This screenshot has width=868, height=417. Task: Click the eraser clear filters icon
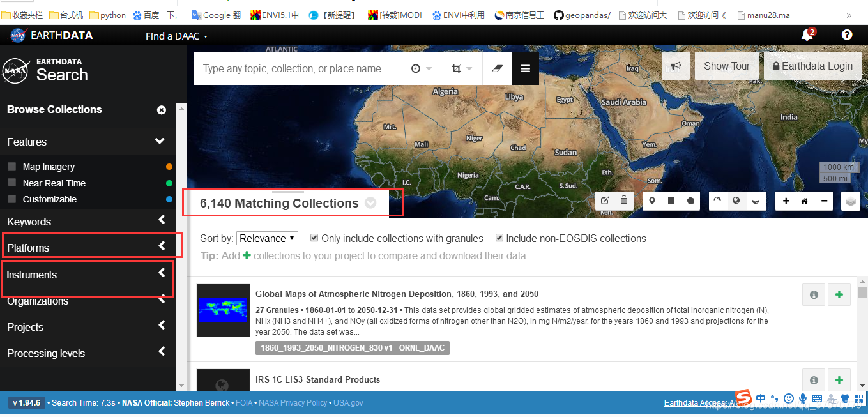pos(498,68)
